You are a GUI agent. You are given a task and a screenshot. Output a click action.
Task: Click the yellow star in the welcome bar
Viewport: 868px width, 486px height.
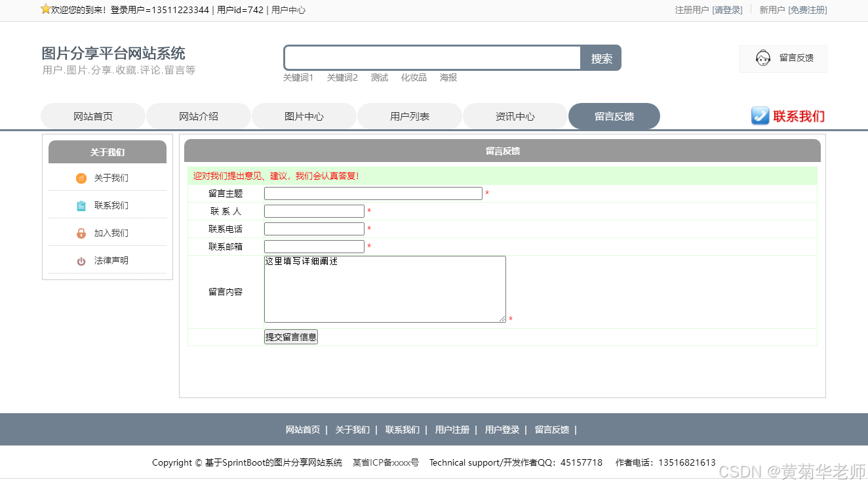(45, 9)
